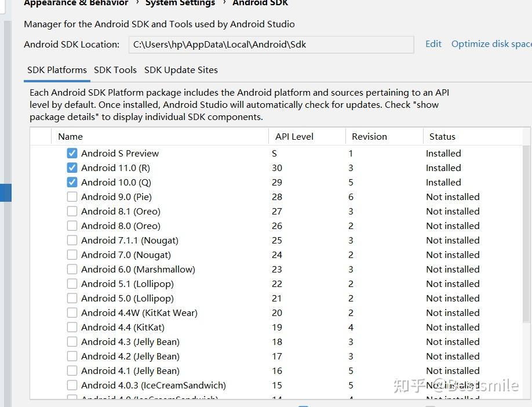Click System Settings in the breadcrumb
This screenshot has width=532, height=407.
click(x=180, y=3)
